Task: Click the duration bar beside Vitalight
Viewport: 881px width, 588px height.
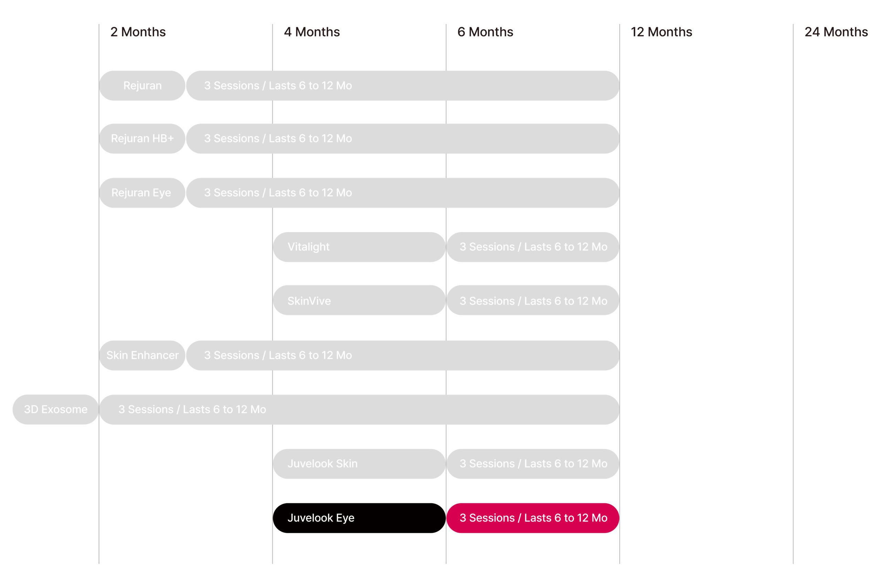Action: pos(533,247)
